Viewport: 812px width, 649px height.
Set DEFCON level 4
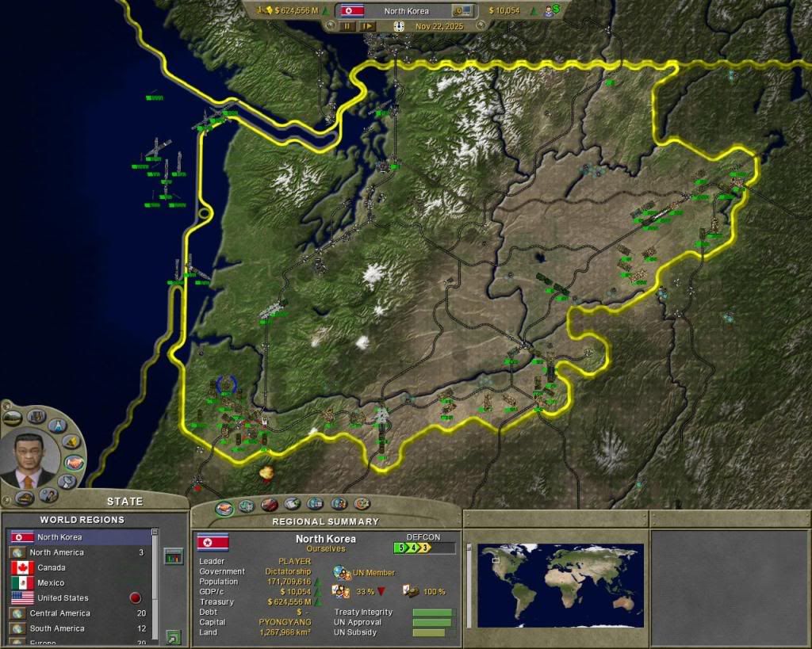(412, 548)
